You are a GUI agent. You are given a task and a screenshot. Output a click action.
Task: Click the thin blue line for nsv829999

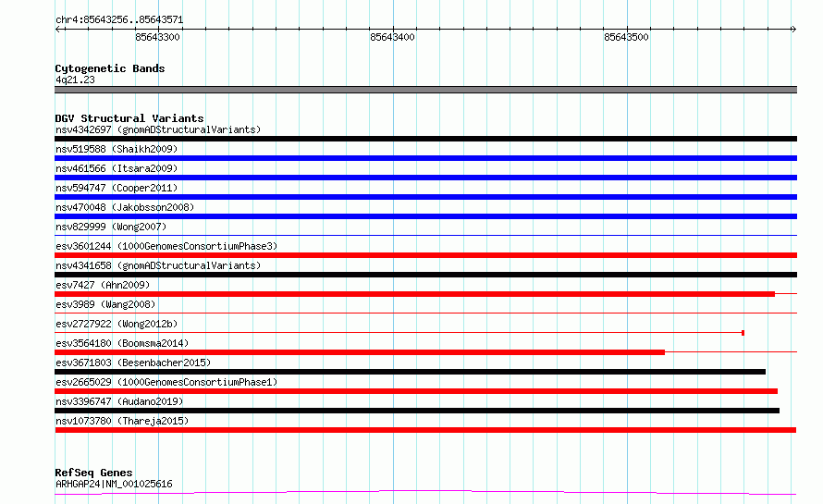point(425,235)
